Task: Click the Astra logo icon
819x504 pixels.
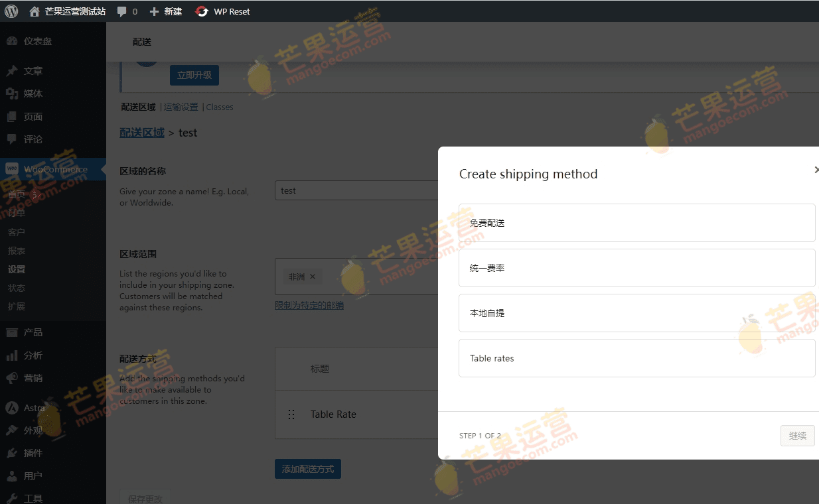Action: [x=12, y=408]
